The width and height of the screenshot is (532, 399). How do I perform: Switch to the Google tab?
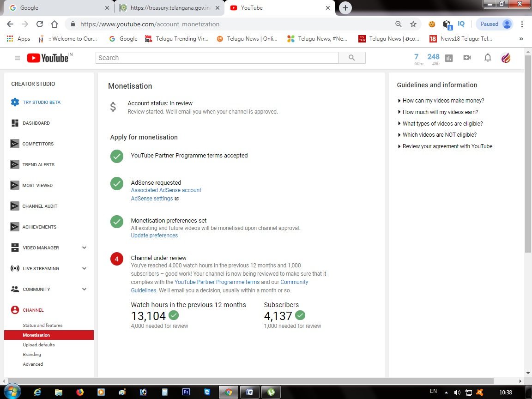[x=58, y=8]
